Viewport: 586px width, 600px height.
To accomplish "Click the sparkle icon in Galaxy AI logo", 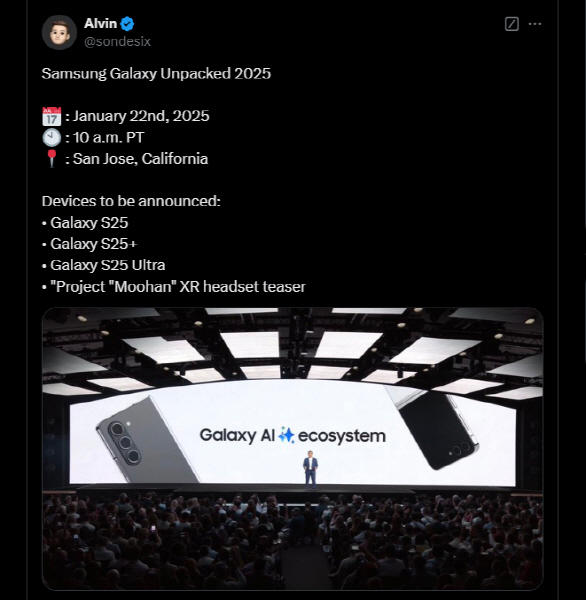I will click(287, 435).
